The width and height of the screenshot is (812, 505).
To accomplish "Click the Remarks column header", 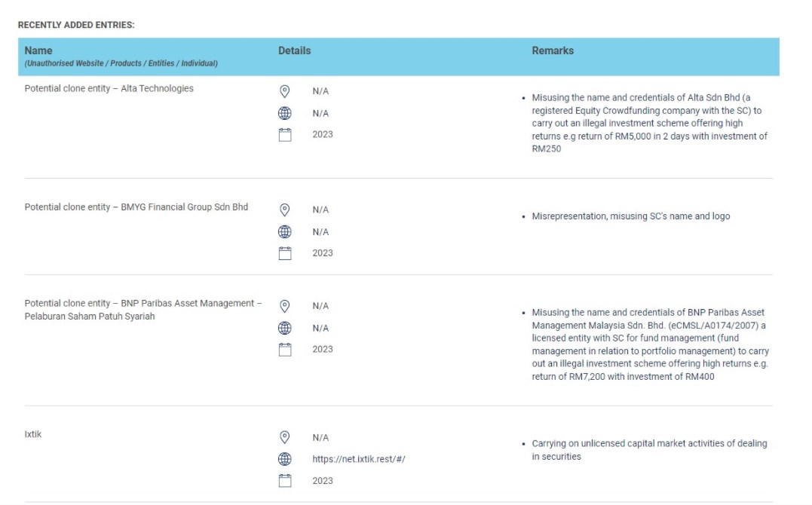I will pos(553,50).
